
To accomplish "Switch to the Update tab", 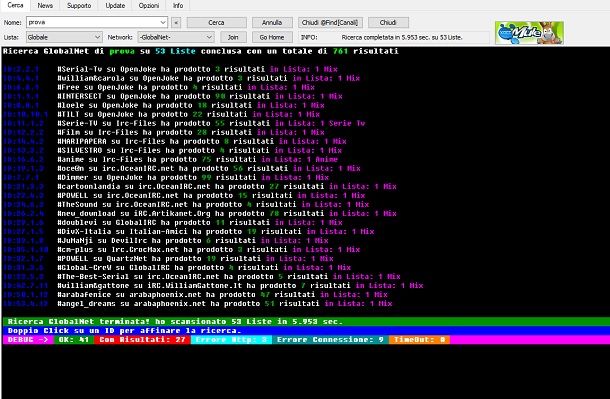I will [x=115, y=5].
